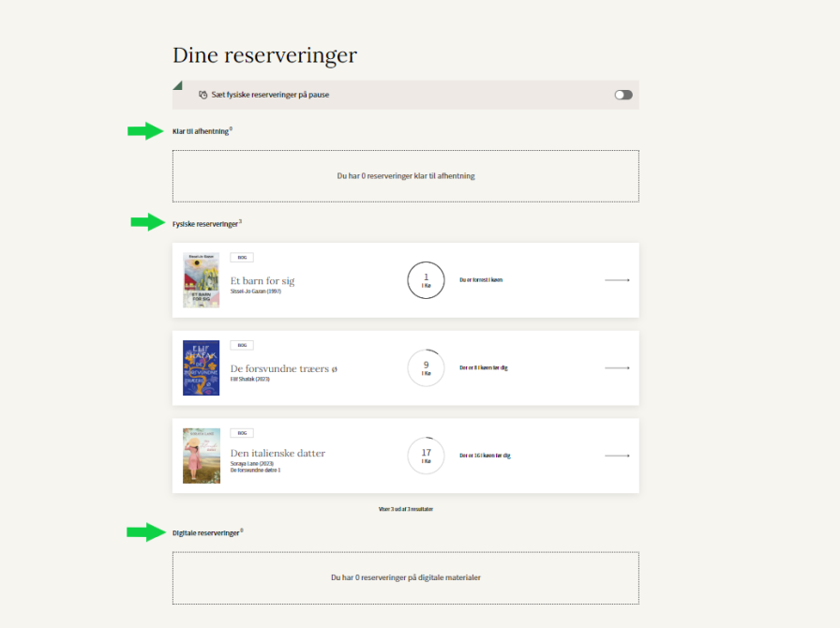Open the 'Den italienske datter' title
Viewport: 840px width, 628px height.
277,454
